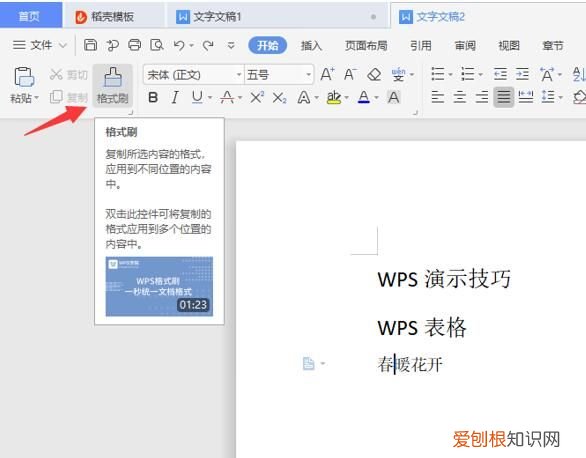586x458 pixels.
Task: Click the export to PDF icon
Action: (x=112, y=45)
